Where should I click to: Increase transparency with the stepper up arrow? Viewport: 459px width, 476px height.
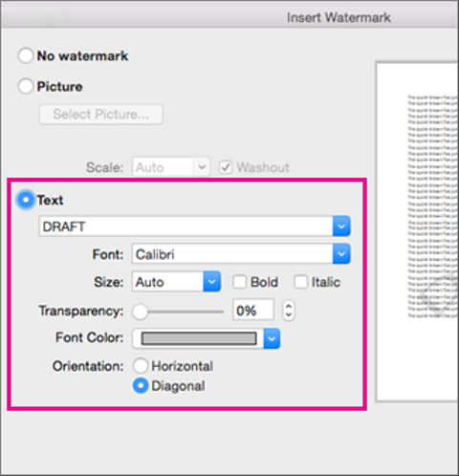289,306
